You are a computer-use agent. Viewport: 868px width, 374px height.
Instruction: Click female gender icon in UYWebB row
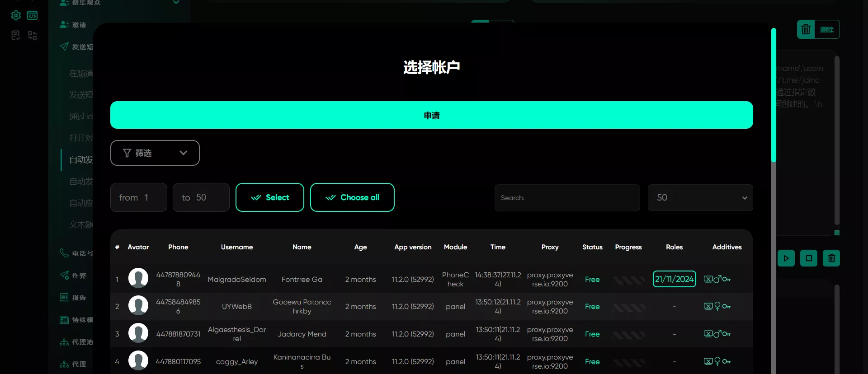point(717,306)
